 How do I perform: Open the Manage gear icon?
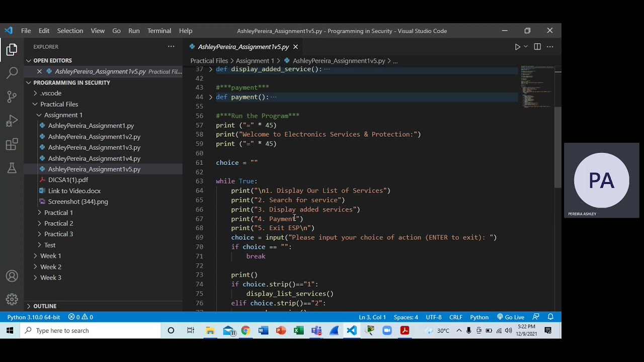12,299
